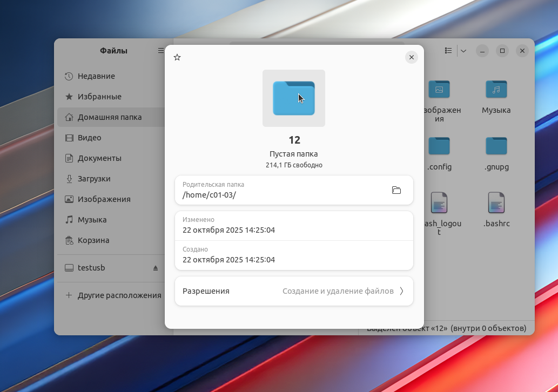Expand the view options dropdown arrow
This screenshot has height=392, width=558.
click(463, 51)
